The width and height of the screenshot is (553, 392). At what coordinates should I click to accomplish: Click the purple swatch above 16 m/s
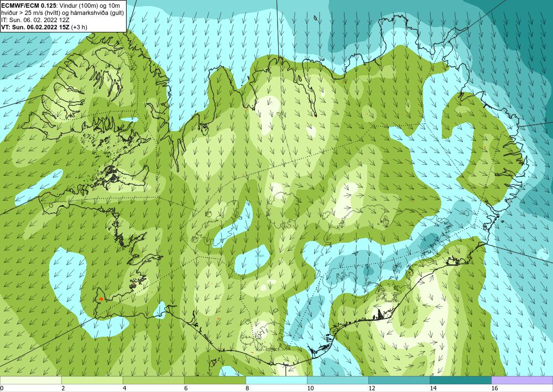tap(522, 380)
